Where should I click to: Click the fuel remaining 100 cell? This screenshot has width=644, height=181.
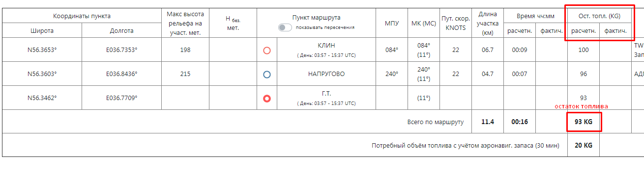coord(584,50)
